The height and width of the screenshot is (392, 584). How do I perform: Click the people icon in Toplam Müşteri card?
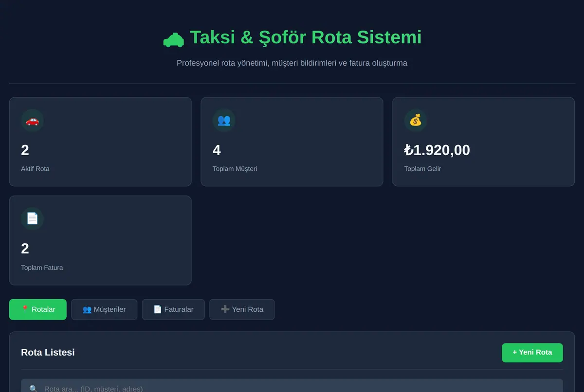click(224, 120)
